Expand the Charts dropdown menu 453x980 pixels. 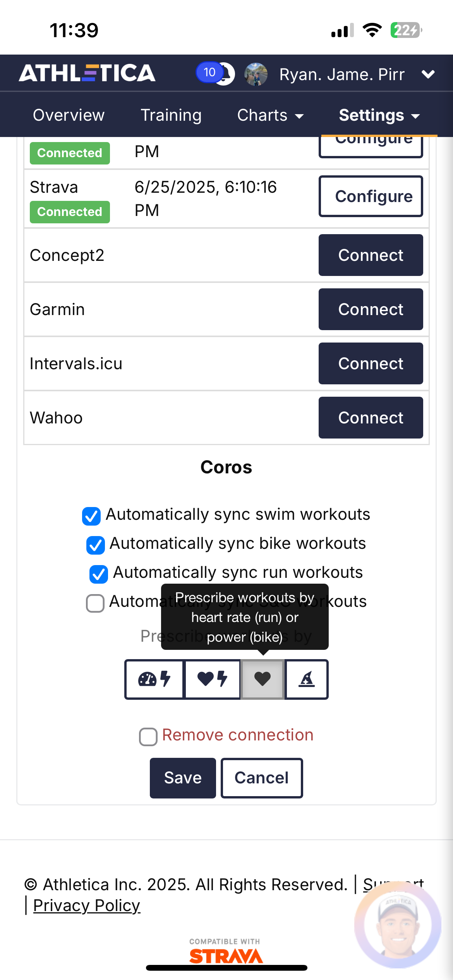(270, 115)
